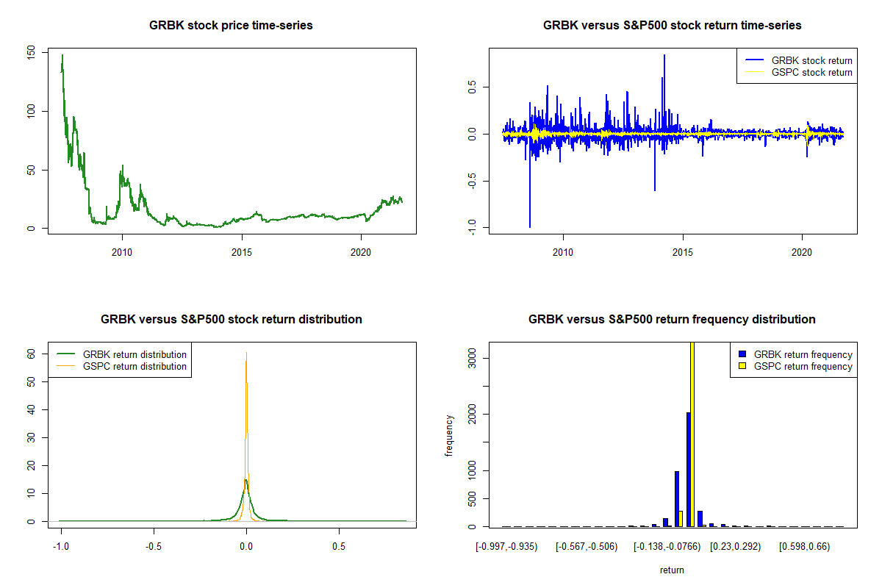
Task: Click the tallest yellow bar in the histogram
Action: tap(692, 434)
